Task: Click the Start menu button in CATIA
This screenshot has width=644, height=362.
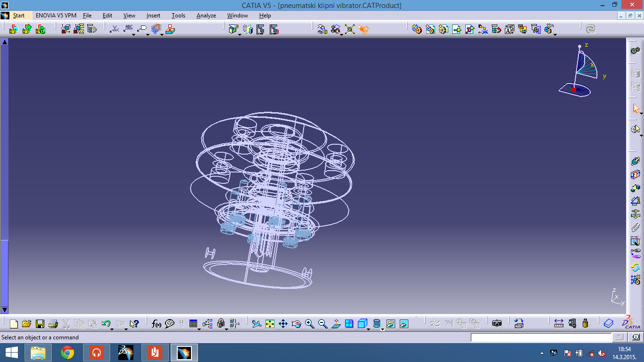Action: tap(18, 16)
